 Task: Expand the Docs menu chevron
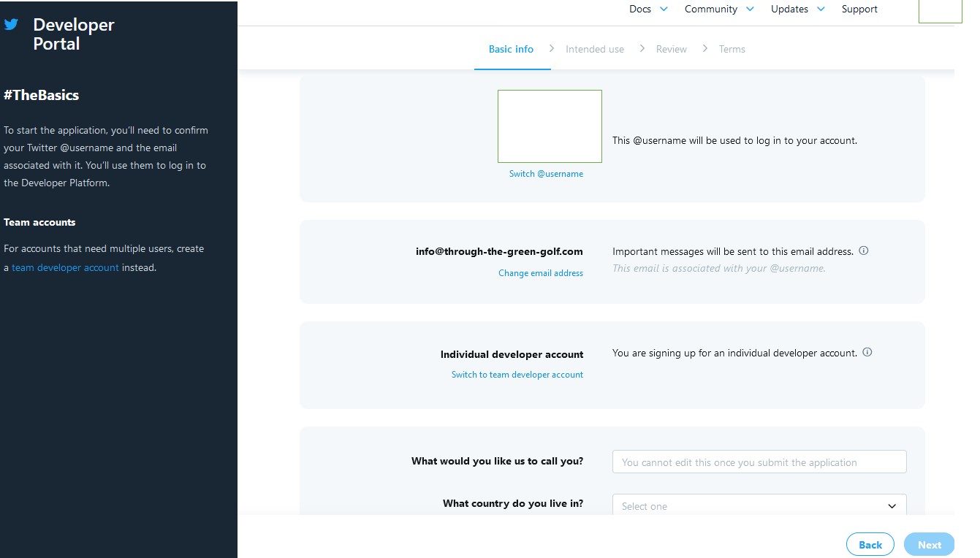pyautogui.click(x=664, y=9)
